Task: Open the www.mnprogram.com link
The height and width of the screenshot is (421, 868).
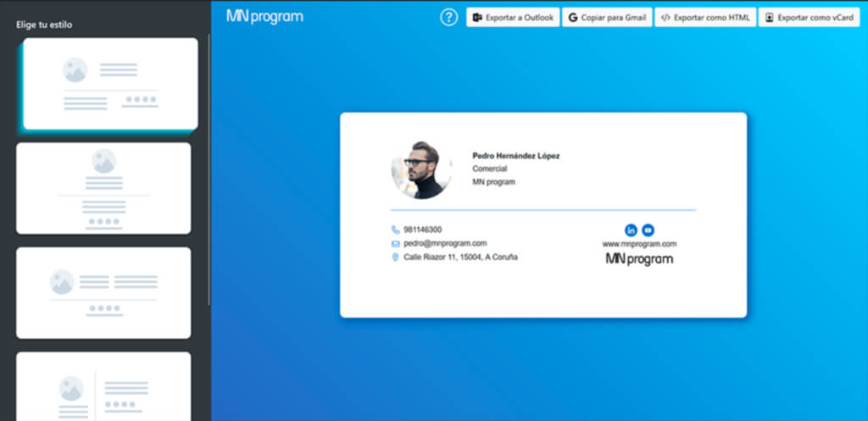Action: (x=639, y=244)
